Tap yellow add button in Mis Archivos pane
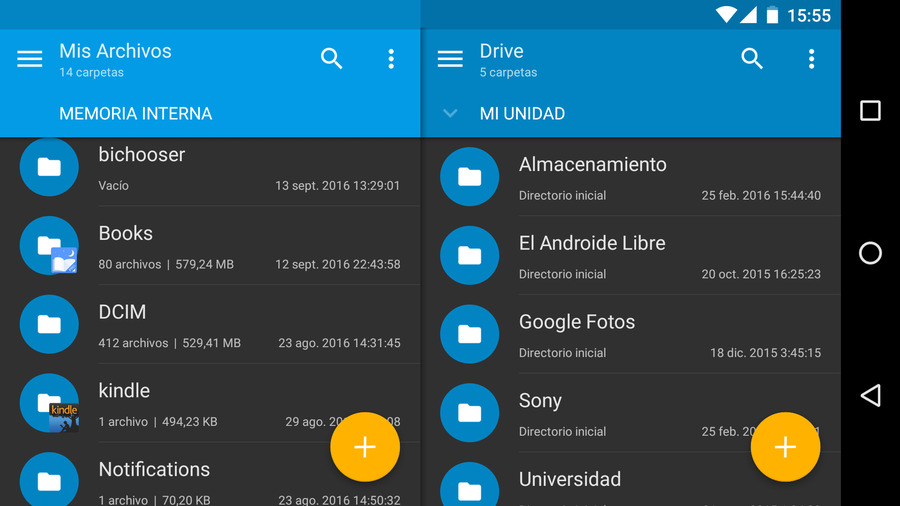Screen dimensions: 900x506 pos(365,447)
